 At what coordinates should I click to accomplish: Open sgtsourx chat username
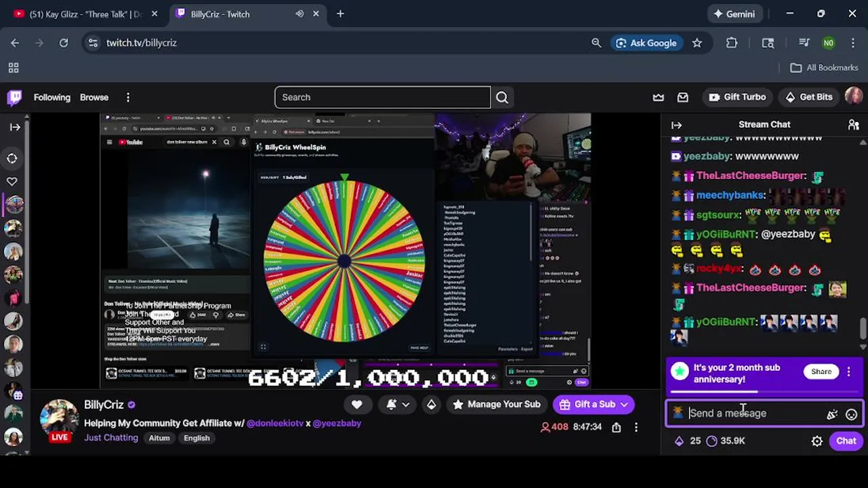coord(718,215)
